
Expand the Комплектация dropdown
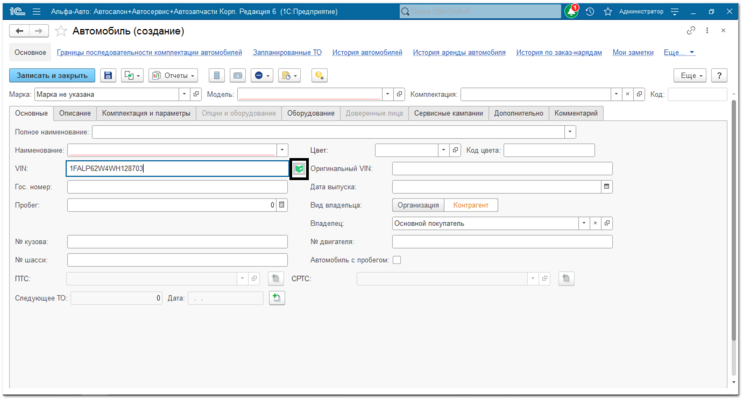[616, 94]
